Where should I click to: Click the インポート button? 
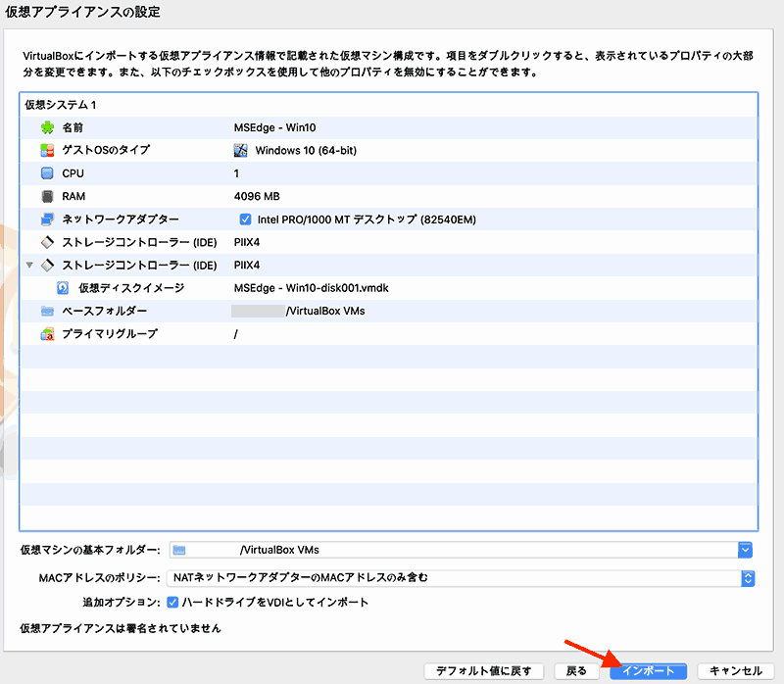[650, 672]
